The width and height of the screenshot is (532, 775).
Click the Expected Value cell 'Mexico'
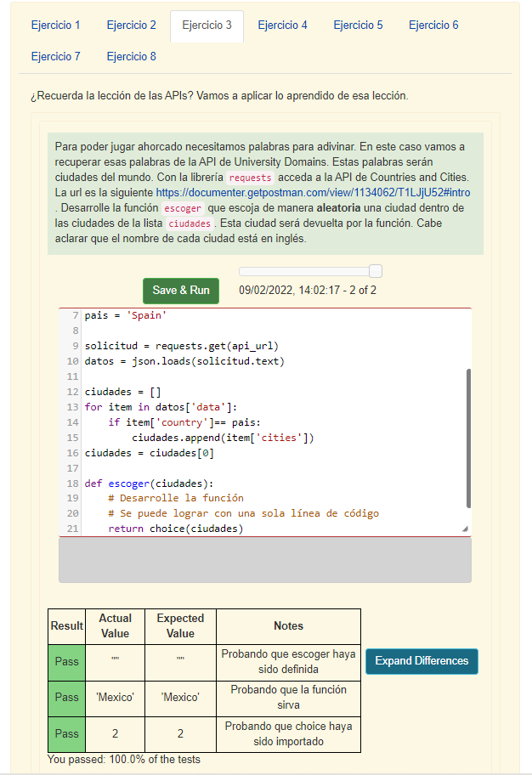pyautogui.click(x=180, y=698)
